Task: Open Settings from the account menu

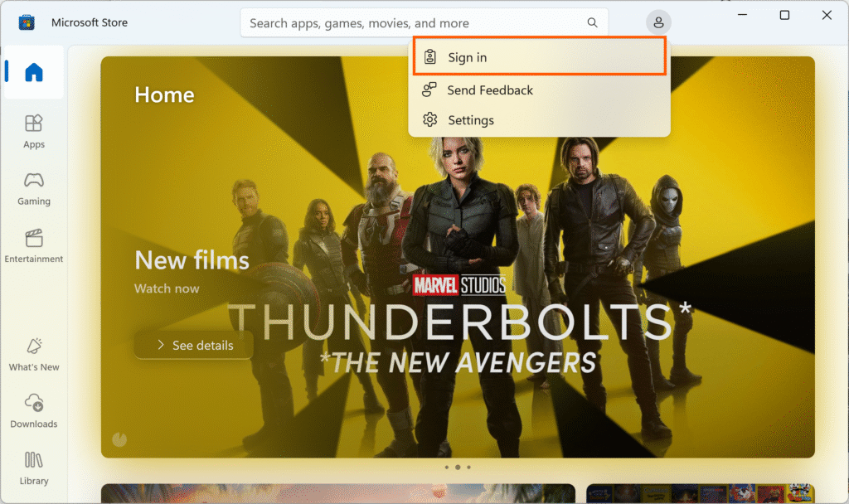Action: pyautogui.click(x=539, y=119)
